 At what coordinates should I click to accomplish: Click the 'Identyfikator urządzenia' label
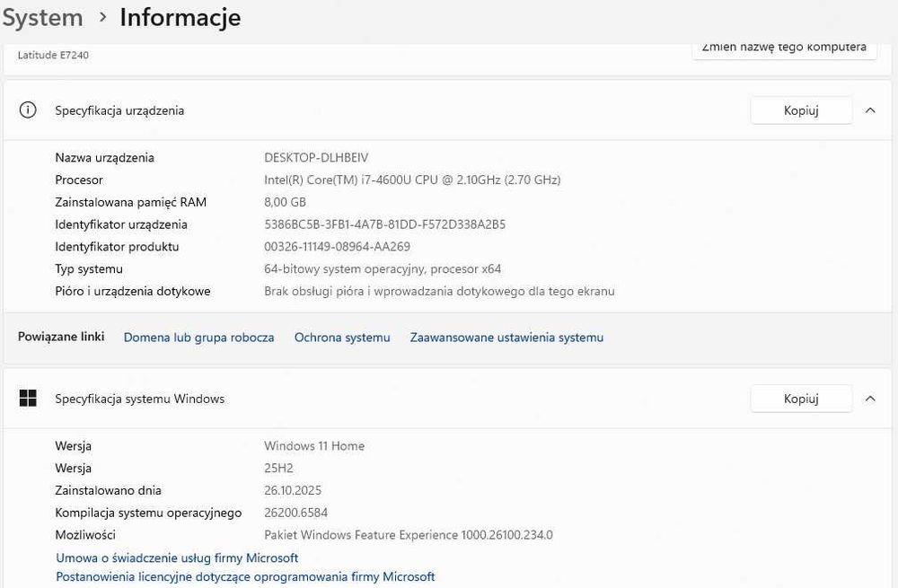(x=121, y=224)
